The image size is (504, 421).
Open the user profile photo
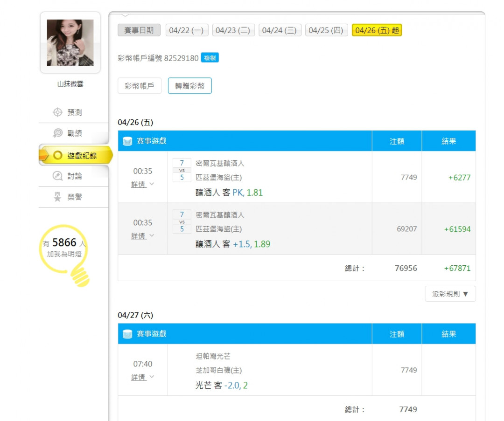point(70,43)
